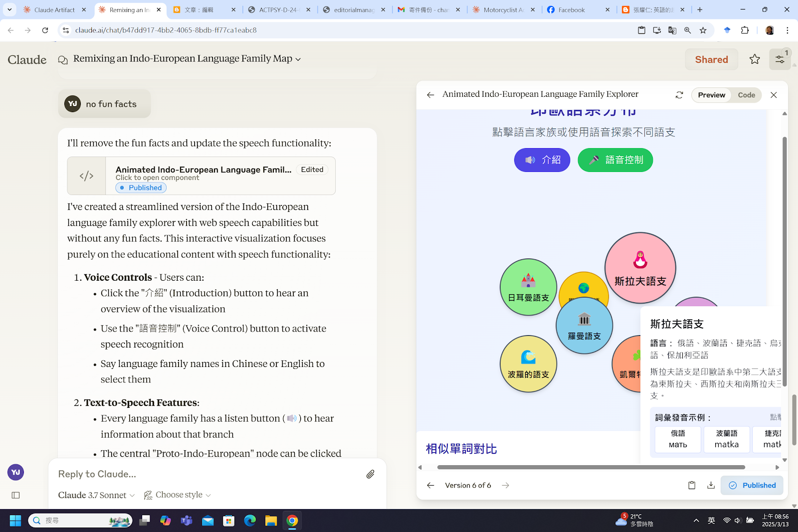Image resolution: width=798 pixels, height=532 pixels.
Task: Click the YJ user avatar at bottom left
Action: coord(15,472)
